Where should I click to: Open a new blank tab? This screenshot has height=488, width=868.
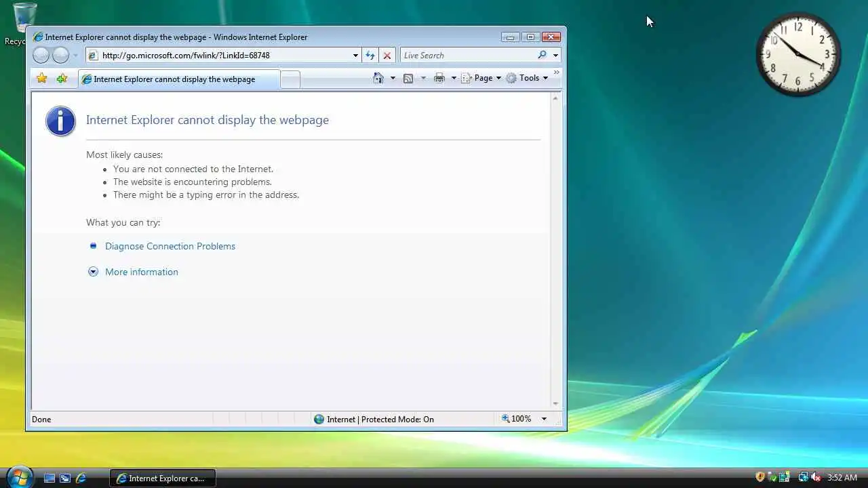(x=290, y=80)
